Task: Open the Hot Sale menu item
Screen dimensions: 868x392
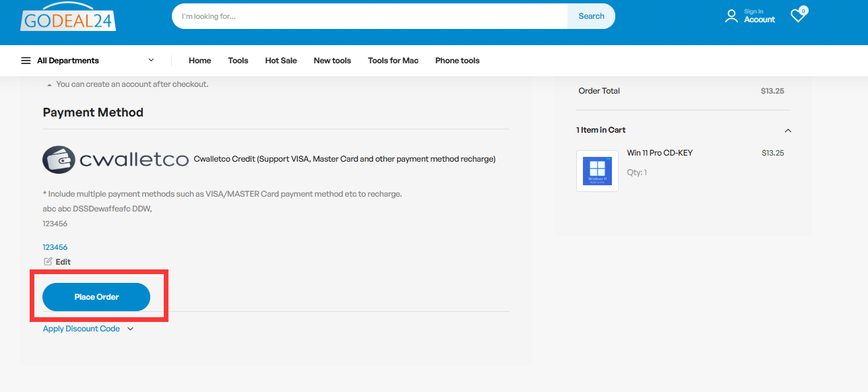Action: tap(281, 61)
